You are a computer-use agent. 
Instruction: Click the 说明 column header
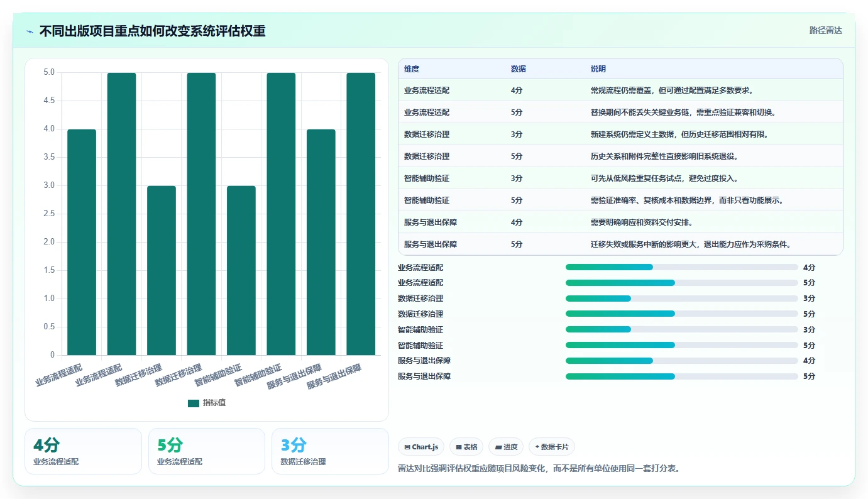click(598, 69)
